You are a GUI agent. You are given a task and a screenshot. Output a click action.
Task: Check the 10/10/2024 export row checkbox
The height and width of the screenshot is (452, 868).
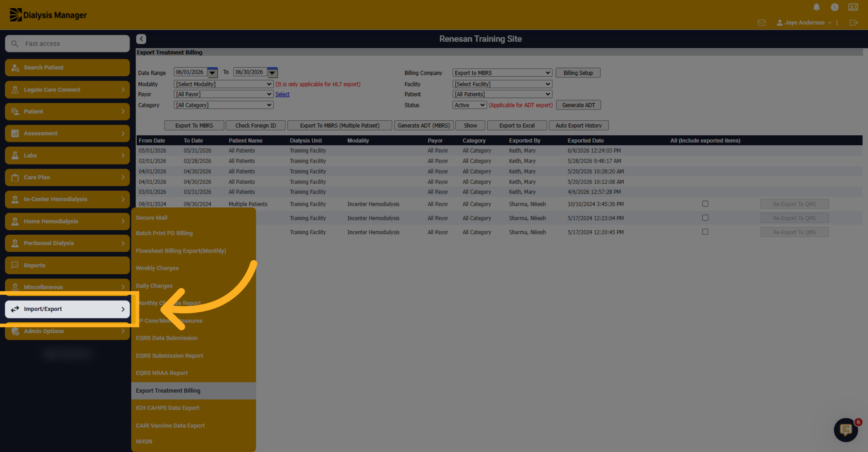click(705, 204)
